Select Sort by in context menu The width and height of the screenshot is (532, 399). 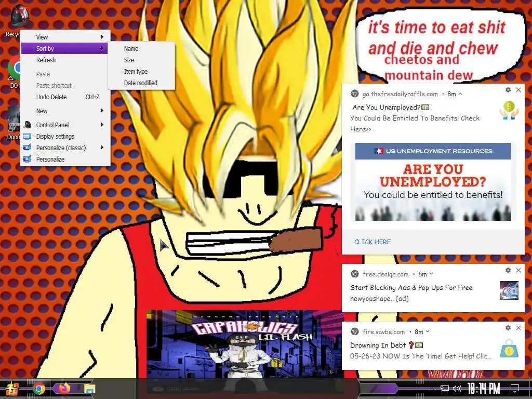64,48
